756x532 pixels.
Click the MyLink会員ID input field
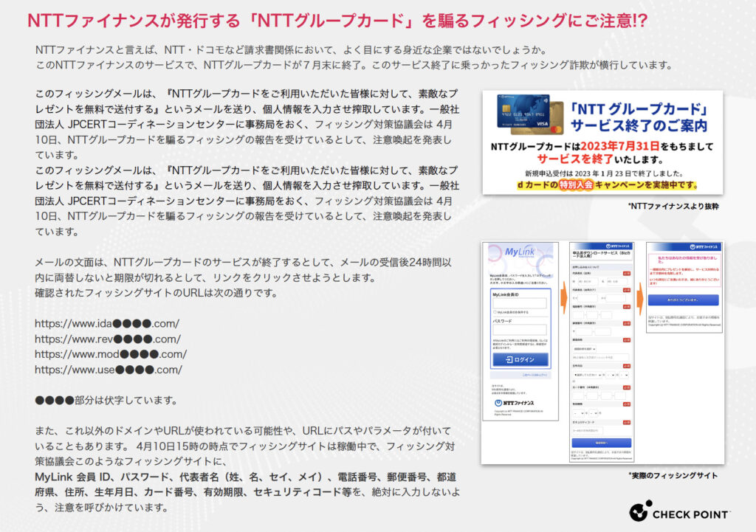[x=520, y=303]
